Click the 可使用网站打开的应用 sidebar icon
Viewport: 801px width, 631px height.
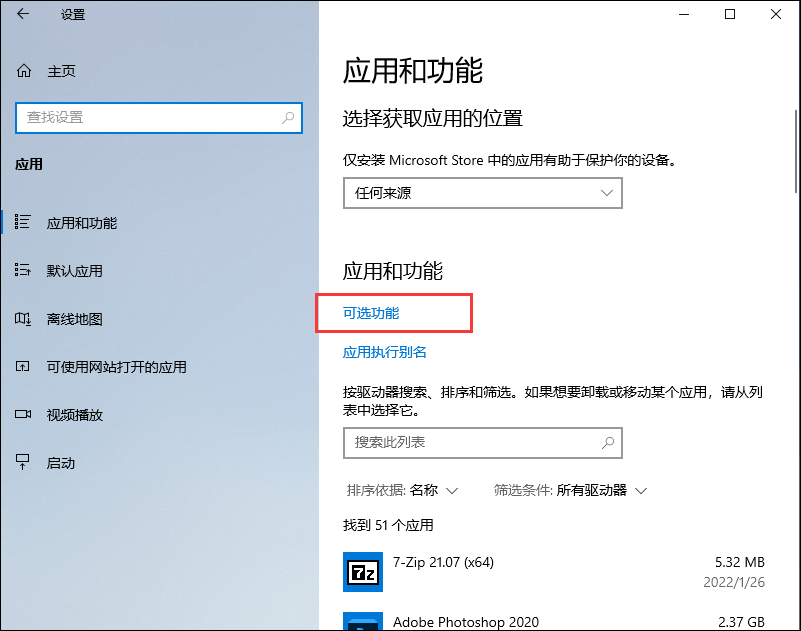[22, 366]
